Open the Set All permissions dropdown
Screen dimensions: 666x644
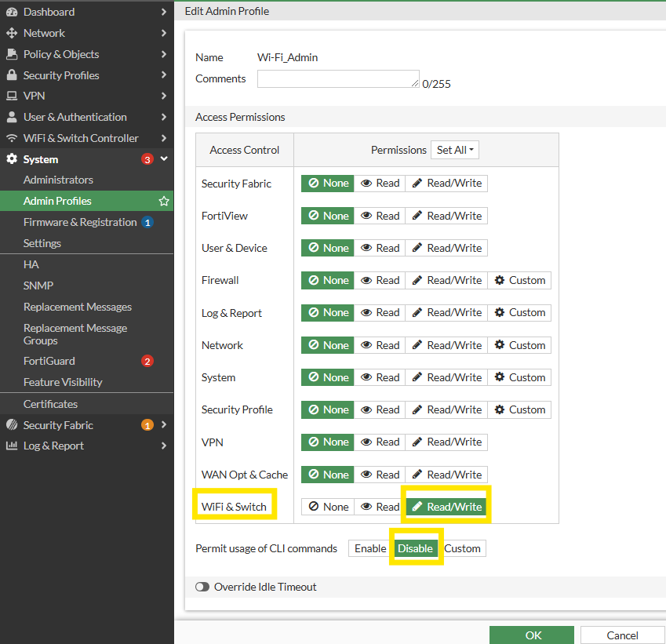tap(455, 150)
